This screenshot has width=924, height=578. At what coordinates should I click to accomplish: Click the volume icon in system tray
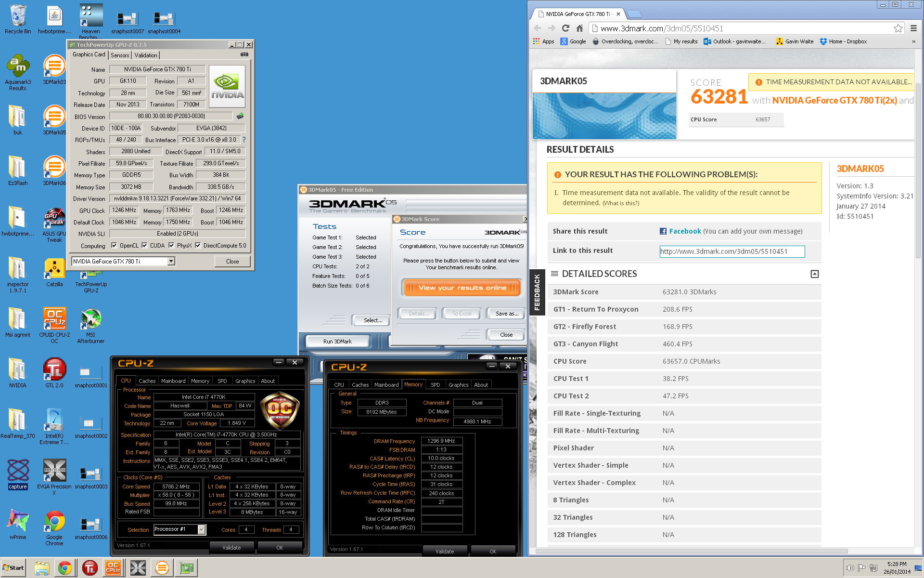[x=850, y=568]
